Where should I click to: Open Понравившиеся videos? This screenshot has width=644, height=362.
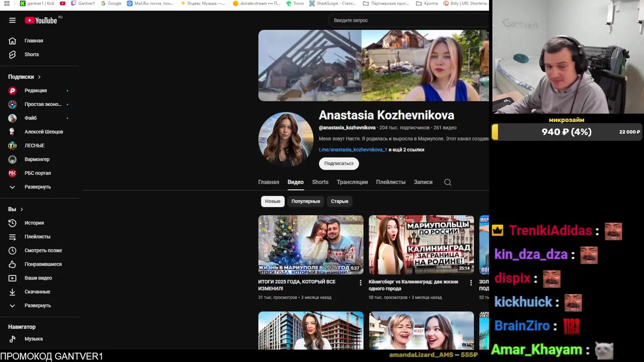43,264
